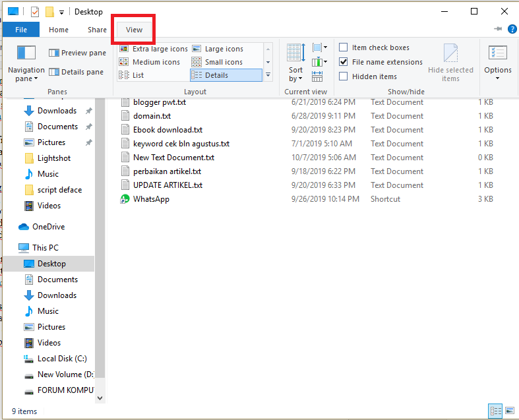Click the Navigation pane icon

(x=26, y=53)
